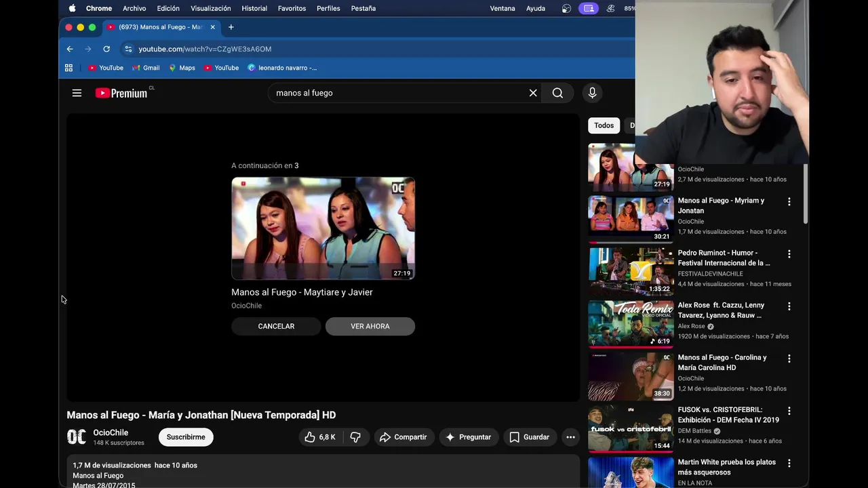Click the page scrollbar on right
The height and width of the screenshot is (488, 868).
coord(806,193)
